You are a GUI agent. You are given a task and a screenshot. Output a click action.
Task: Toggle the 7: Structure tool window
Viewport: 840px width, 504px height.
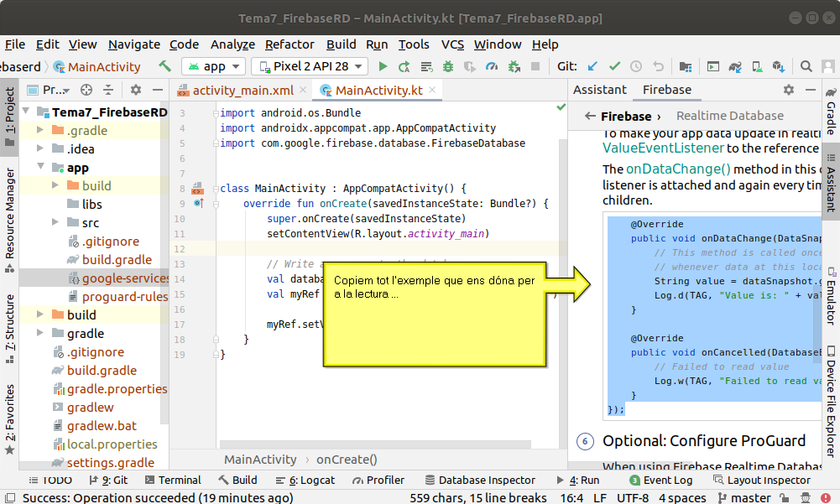point(9,329)
